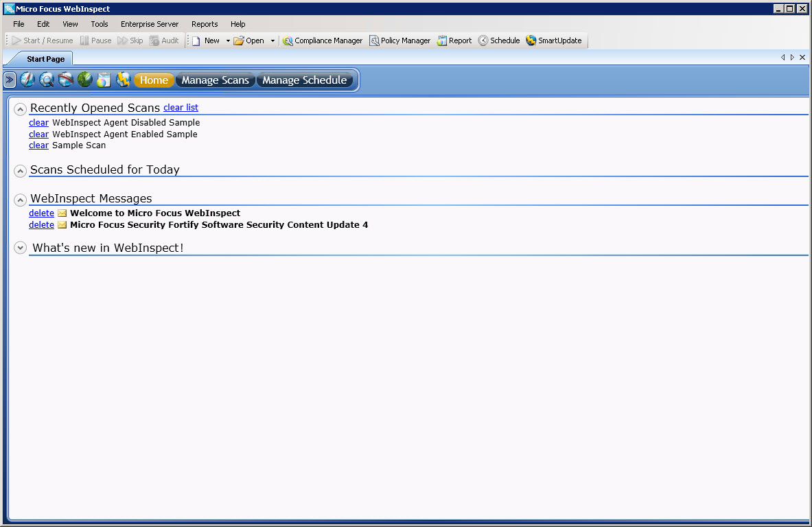Switch to Manage Scans view
Viewport: 812px width, 527px height.
[215, 80]
